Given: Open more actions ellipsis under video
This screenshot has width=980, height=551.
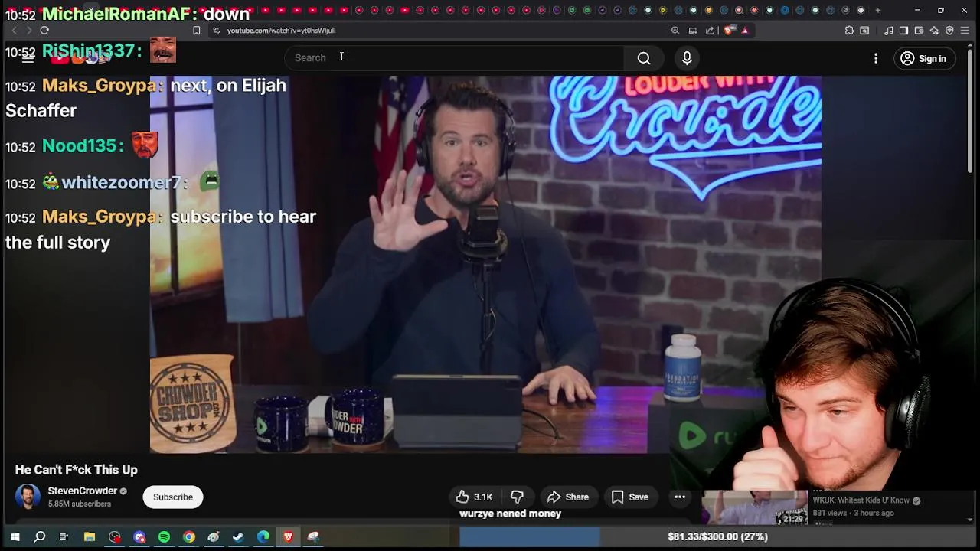Looking at the screenshot, I should pyautogui.click(x=680, y=497).
